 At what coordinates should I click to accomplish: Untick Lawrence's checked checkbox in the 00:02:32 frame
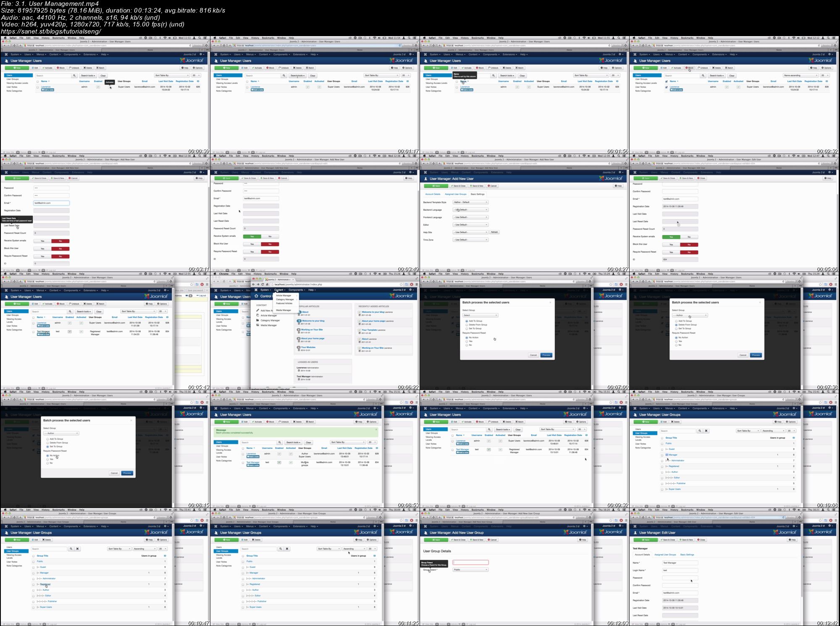tap(666, 87)
